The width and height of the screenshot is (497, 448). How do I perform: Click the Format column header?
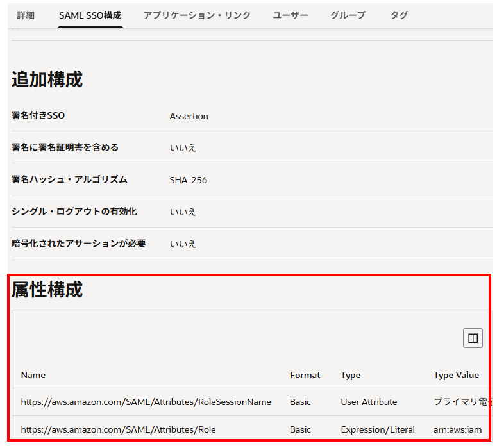pos(305,375)
